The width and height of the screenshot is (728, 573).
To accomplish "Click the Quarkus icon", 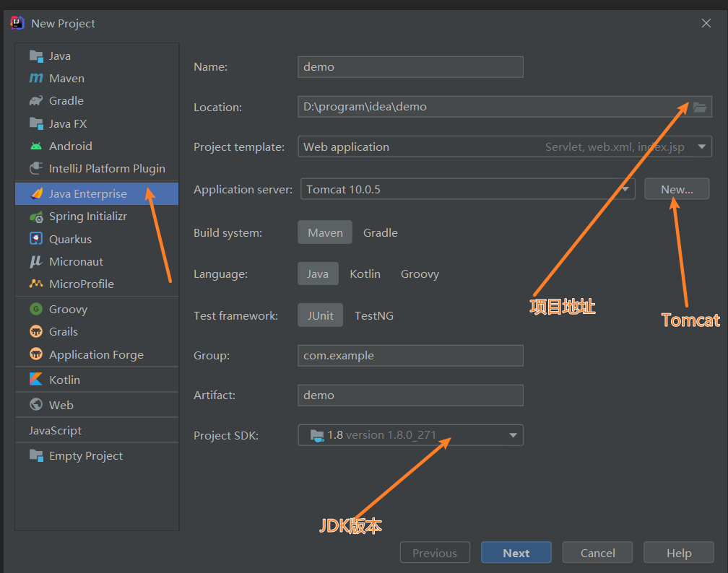I will [36, 239].
